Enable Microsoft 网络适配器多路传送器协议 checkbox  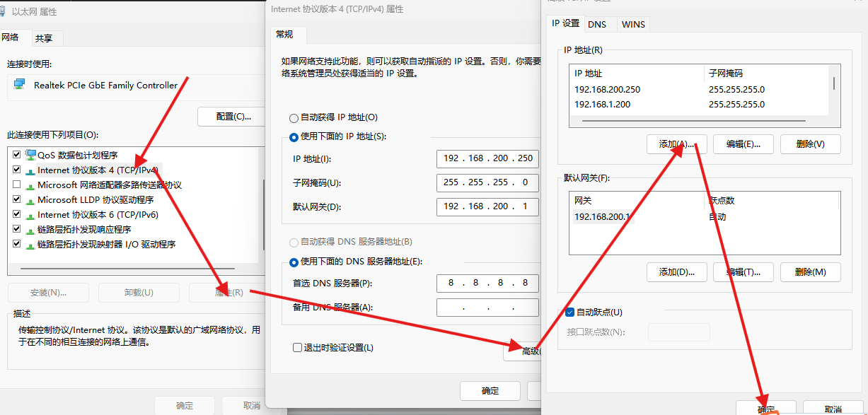[16, 185]
